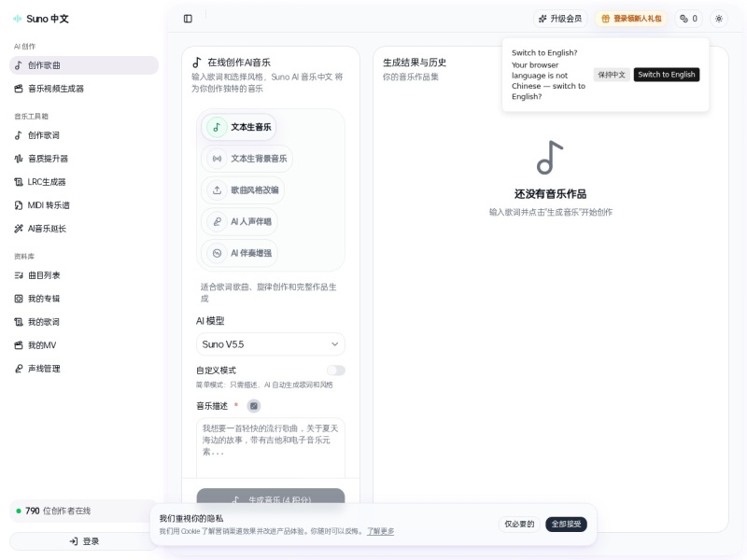Select the 歌曲风格改编 mode
Image resolution: width=747 pixels, height=560 pixels.
point(243,190)
